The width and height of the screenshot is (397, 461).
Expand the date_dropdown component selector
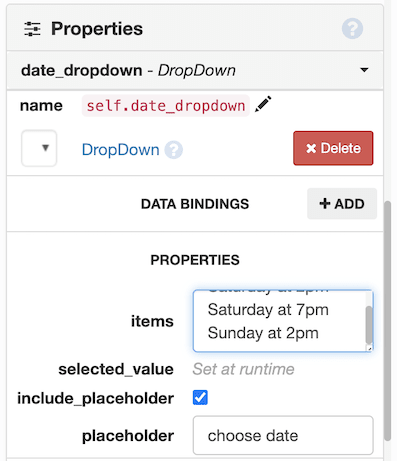[x=195, y=71]
